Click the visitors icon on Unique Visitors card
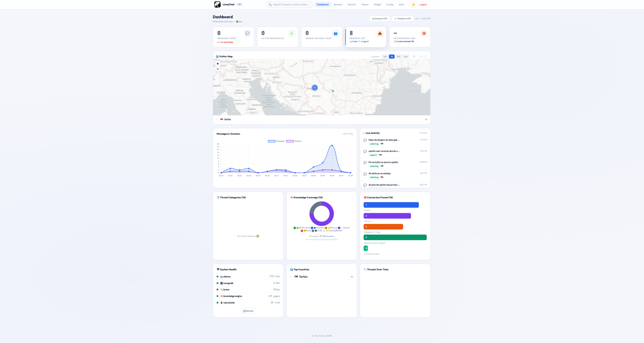Image resolution: width=644 pixels, height=343 pixels. click(336, 33)
